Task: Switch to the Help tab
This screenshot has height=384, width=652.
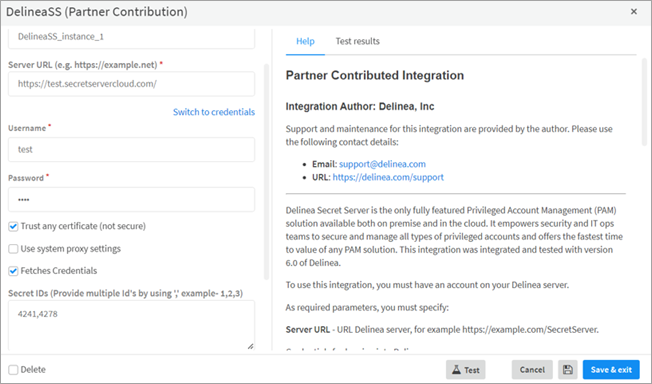Action: [x=305, y=41]
